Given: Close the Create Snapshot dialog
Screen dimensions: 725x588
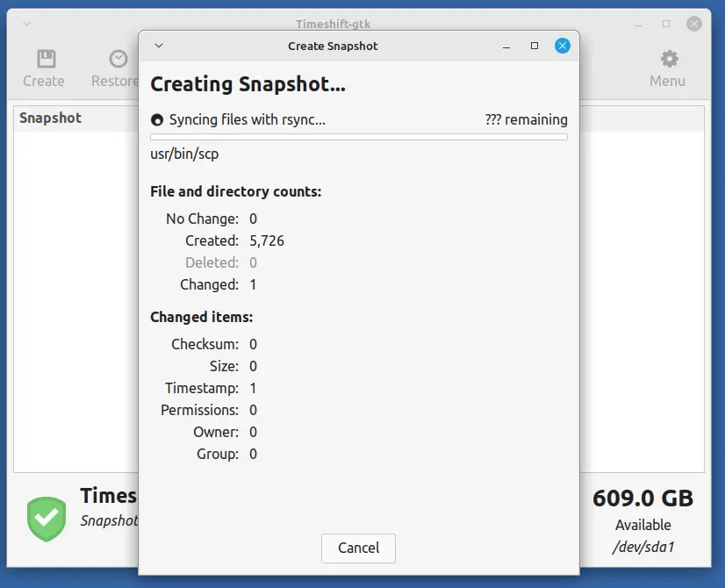Looking at the screenshot, I should pyautogui.click(x=563, y=46).
